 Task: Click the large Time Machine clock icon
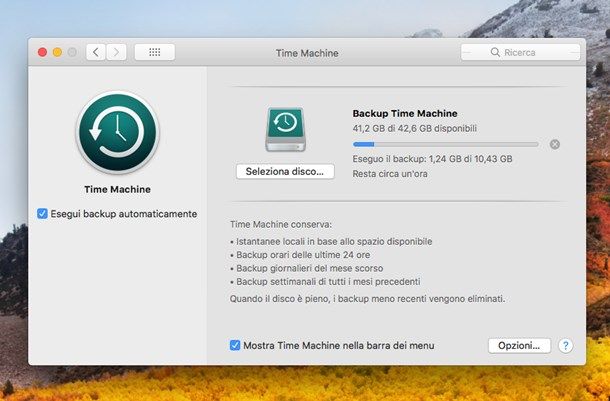point(117,133)
